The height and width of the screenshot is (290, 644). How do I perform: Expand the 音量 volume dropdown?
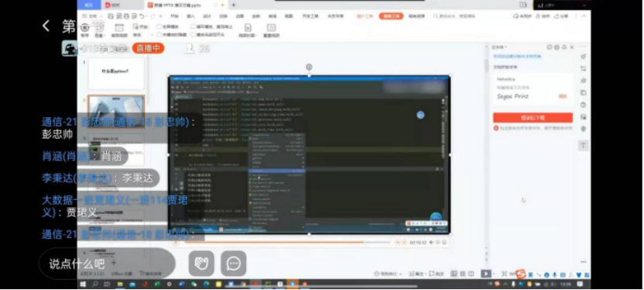99,36
